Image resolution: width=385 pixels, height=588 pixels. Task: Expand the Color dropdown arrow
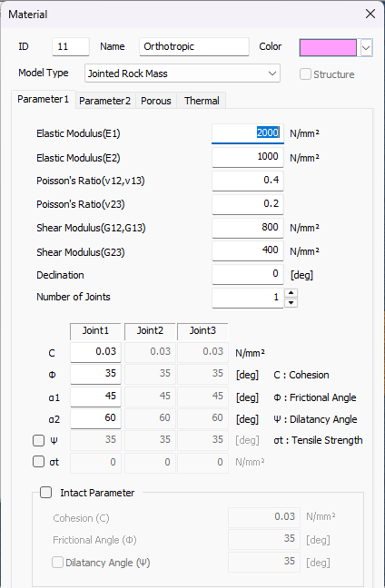click(x=366, y=48)
